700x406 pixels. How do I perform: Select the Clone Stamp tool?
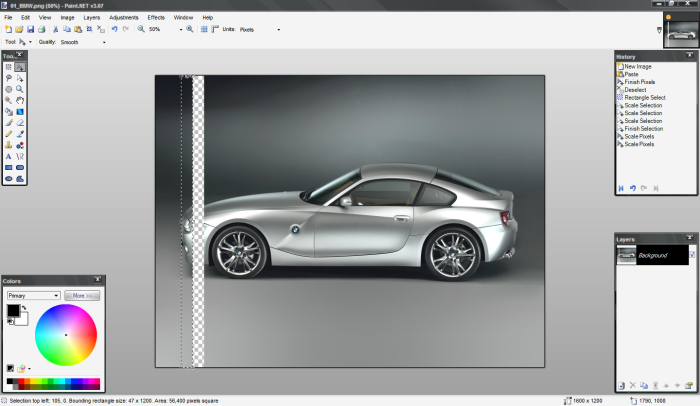tap(8, 145)
